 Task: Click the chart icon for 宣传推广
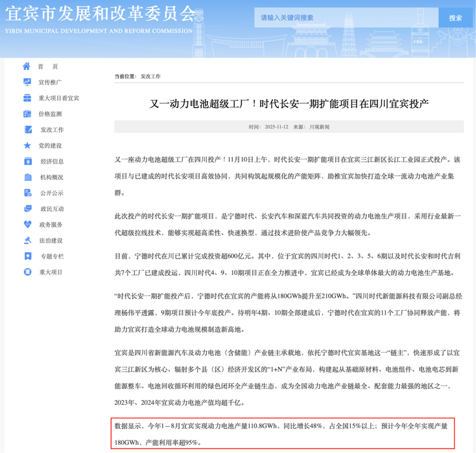[27, 82]
